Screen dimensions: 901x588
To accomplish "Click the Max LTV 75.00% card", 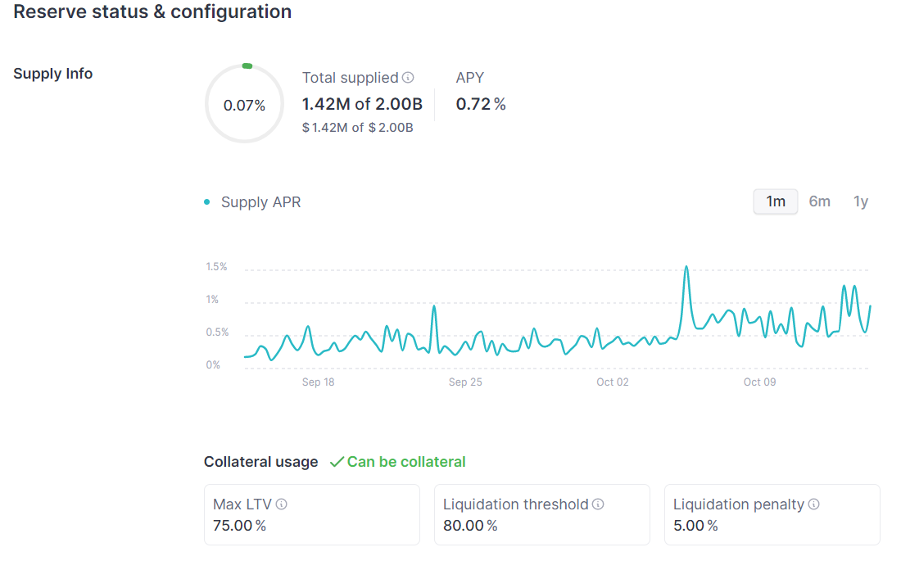I will 311,514.
